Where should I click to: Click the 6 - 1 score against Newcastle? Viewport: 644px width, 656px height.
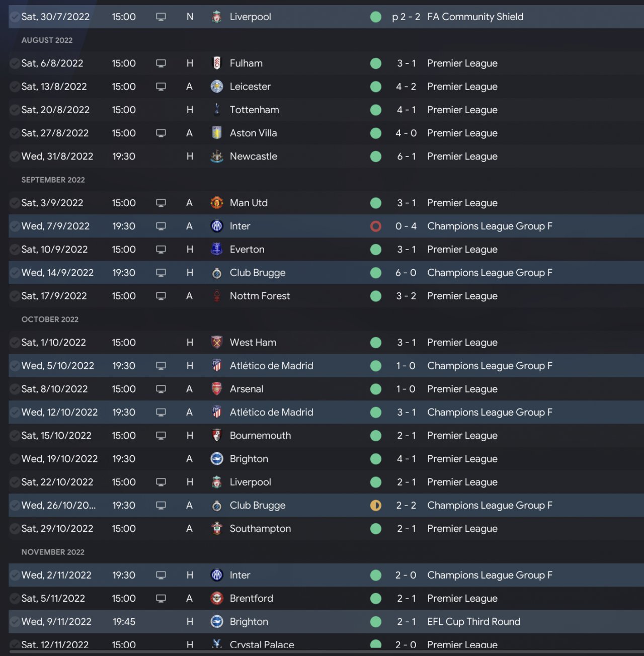[x=406, y=156]
